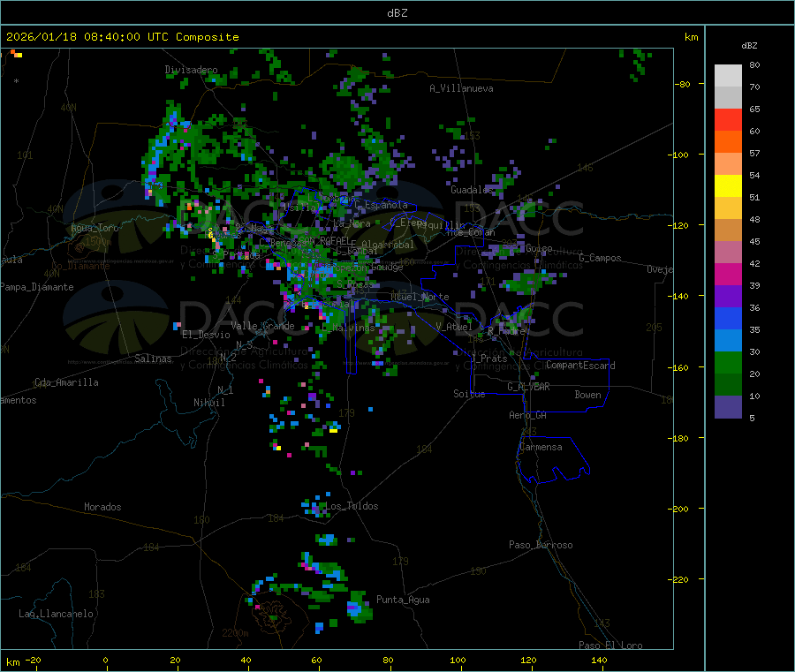
Task: Select the purple 36–39 dBZ legend swatch
Action: (728, 297)
